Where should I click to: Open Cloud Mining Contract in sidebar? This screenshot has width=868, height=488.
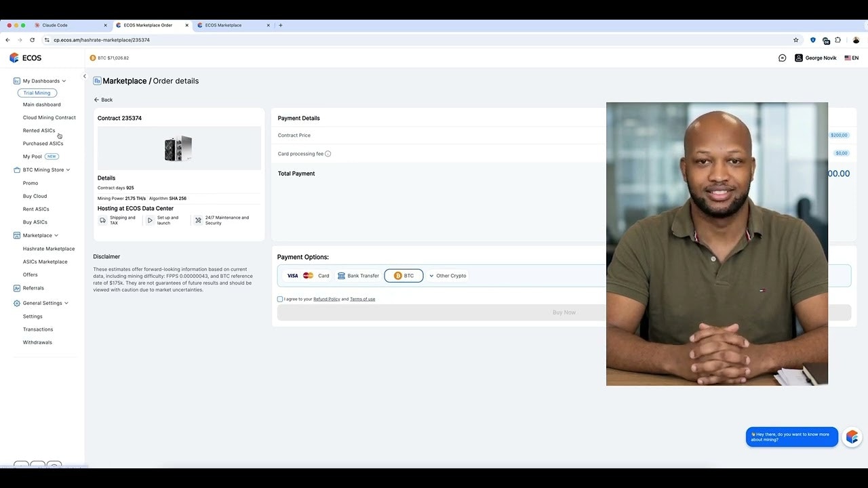pyautogui.click(x=50, y=117)
